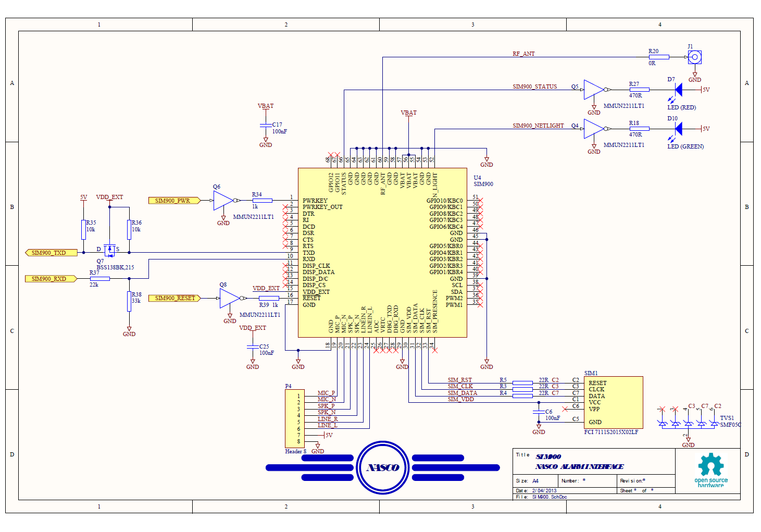Select resistor R36 10k
Screen dimensions: 761x532
129,229
